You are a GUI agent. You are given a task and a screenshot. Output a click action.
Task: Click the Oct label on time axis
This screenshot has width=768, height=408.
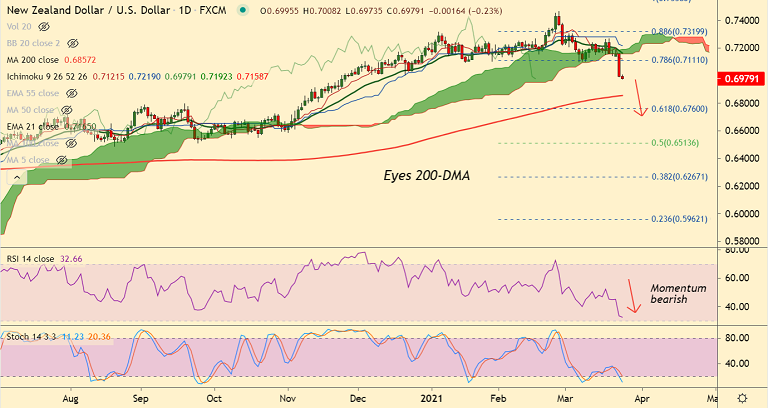(x=214, y=399)
